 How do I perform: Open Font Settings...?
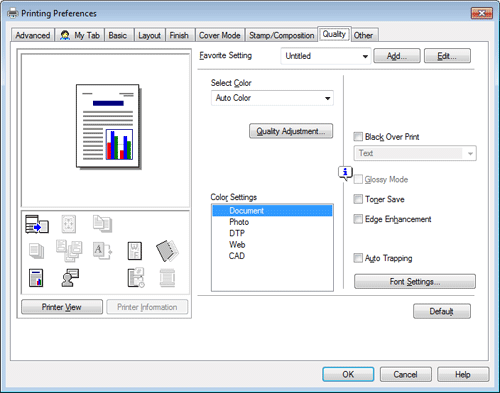coord(415,282)
